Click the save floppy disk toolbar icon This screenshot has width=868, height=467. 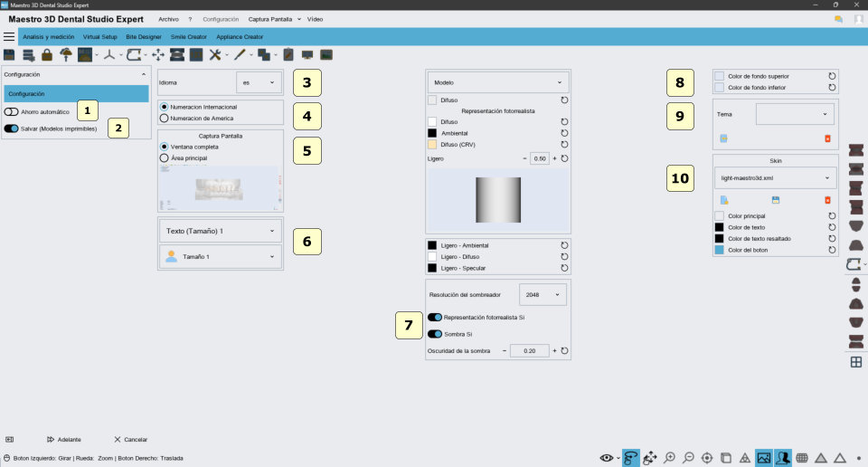9,54
